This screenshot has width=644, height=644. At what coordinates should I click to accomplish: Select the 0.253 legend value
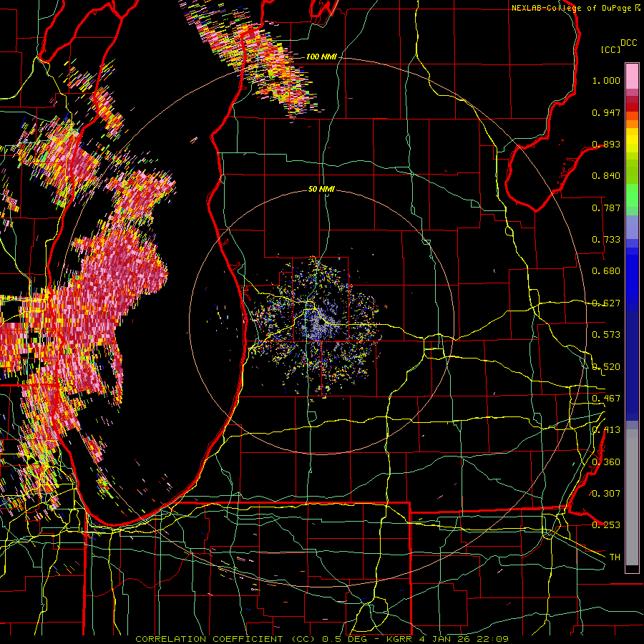pos(606,525)
